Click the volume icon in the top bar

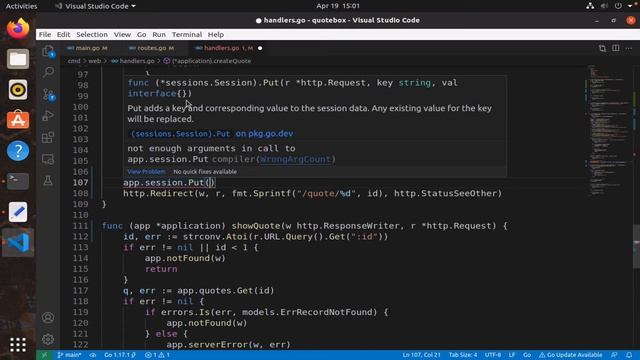click(x=604, y=6)
